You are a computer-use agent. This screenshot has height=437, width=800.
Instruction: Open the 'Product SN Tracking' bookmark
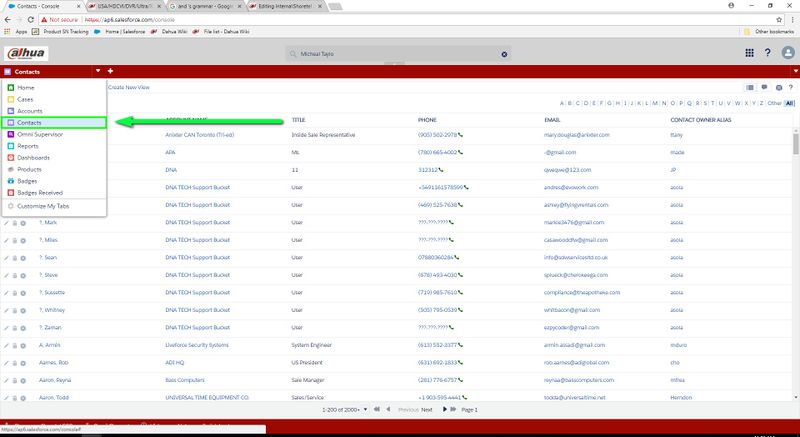[x=61, y=32]
